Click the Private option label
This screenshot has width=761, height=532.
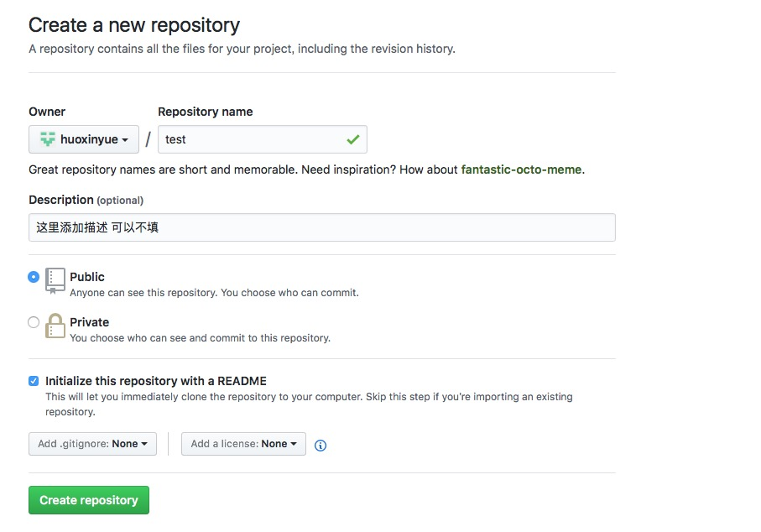click(x=90, y=322)
